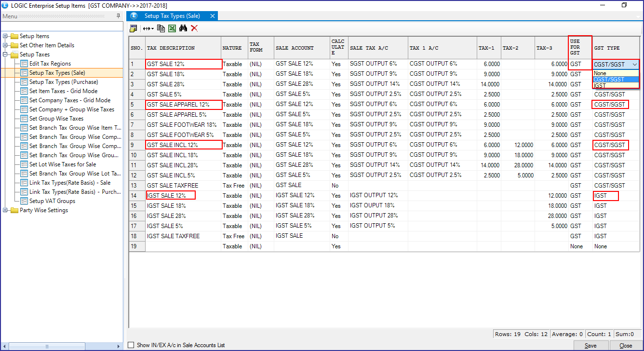
Task: Expand the Setup Items tree node
Action: (x=5, y=36)
